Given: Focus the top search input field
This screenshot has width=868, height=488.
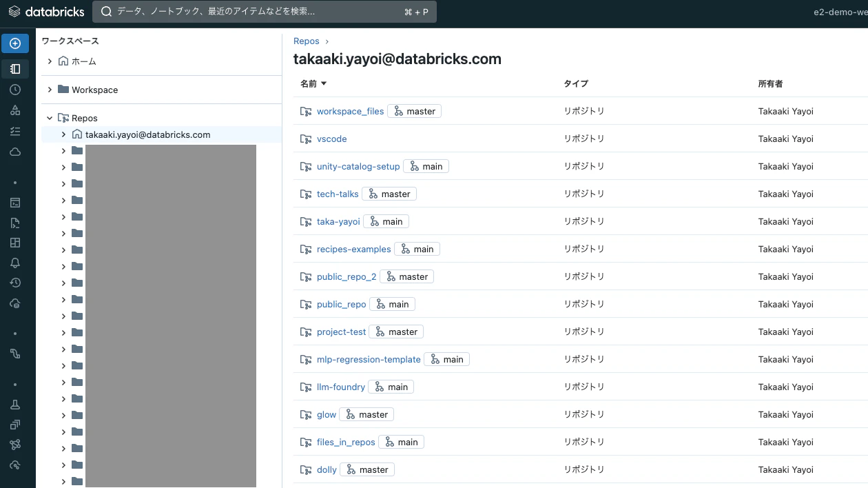Looking at the screenshot, I should [x=265, y=12].
